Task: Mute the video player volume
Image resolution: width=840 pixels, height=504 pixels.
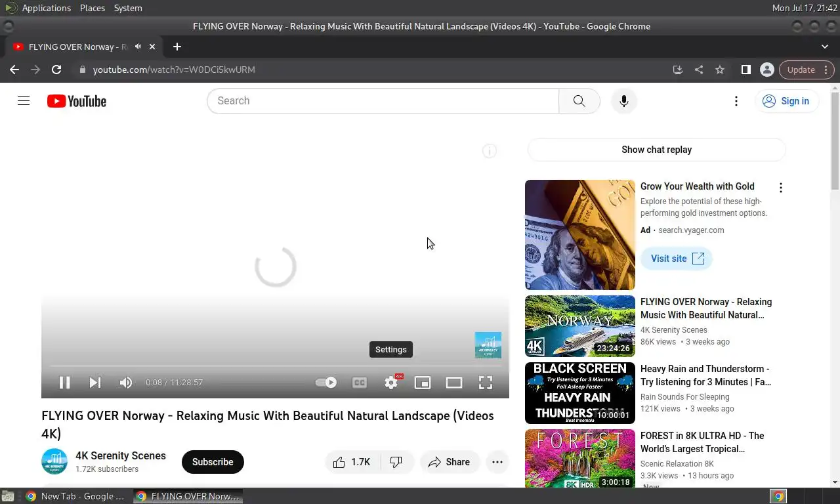Action: (126, 383)
